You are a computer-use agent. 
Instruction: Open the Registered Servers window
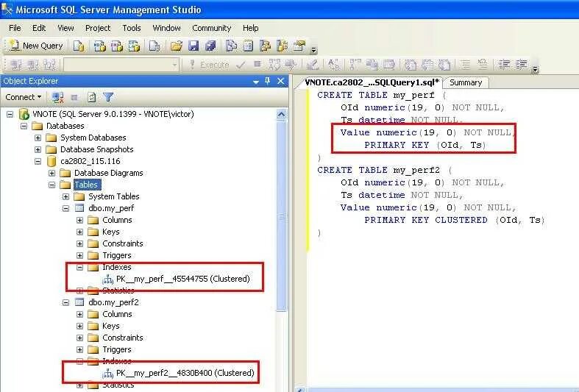tap(232, 46)
